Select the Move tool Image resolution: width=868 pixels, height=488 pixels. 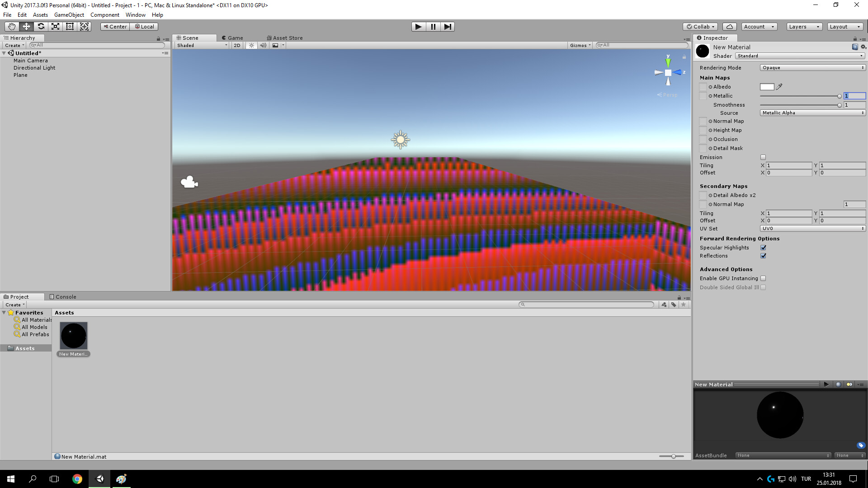26,27
